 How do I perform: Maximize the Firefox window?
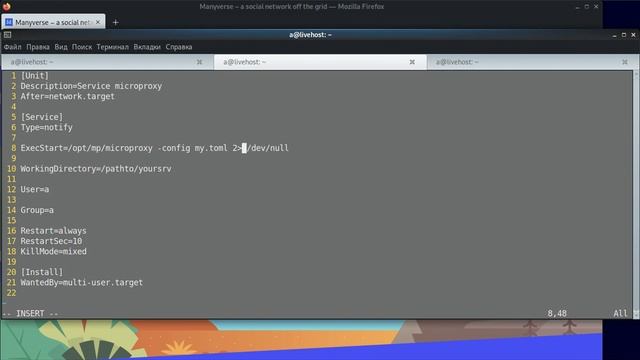587,7
